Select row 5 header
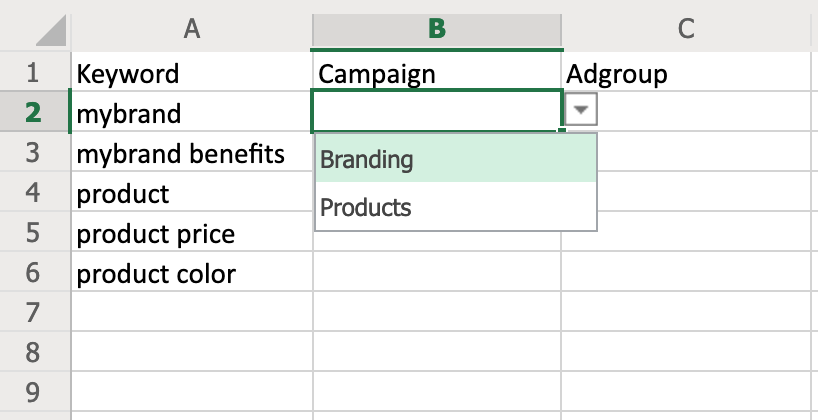 tap(35, 234)
